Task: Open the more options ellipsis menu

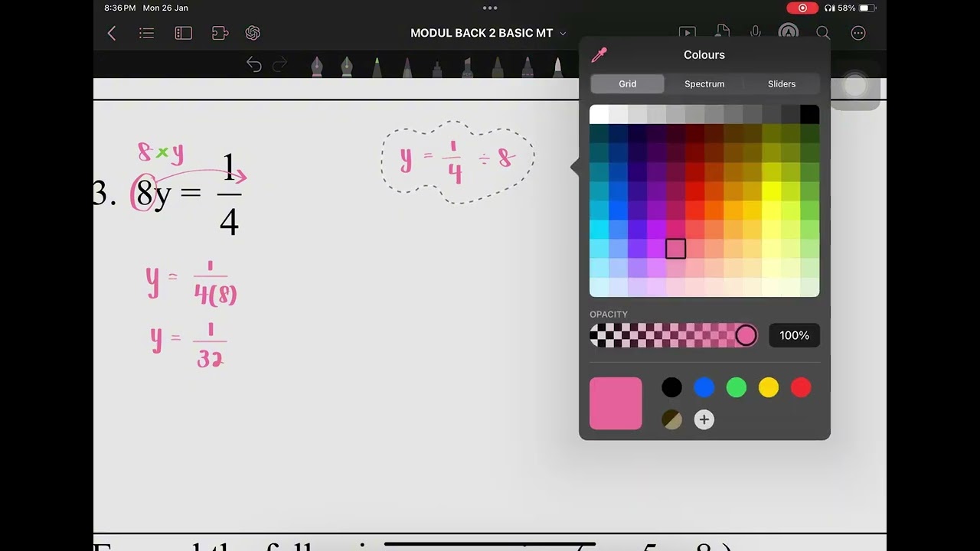Action: point(858,33)
